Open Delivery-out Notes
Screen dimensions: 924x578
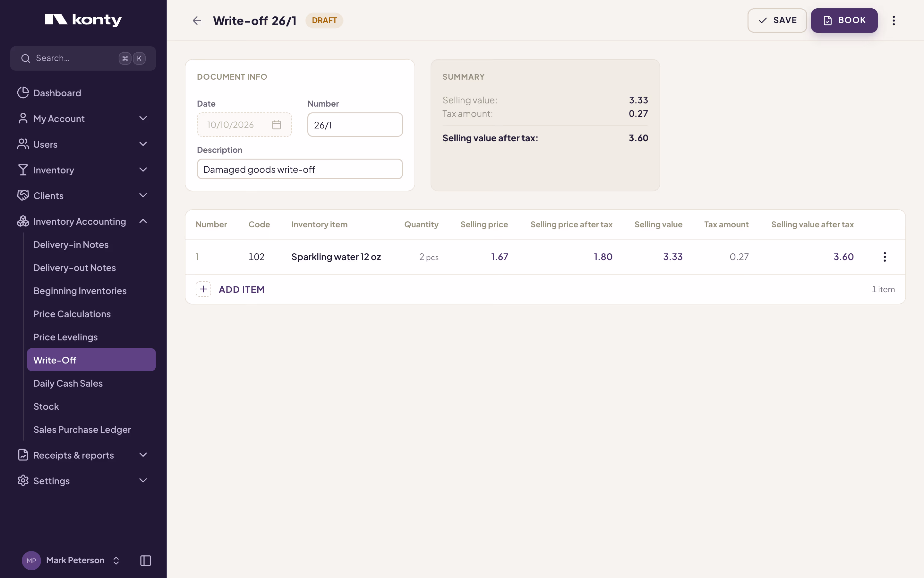pos(91,267)
